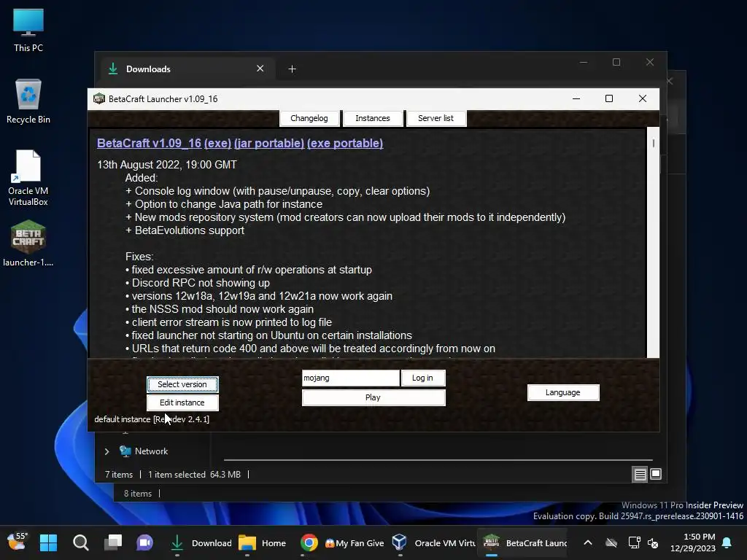Click '1 item selected 64.3 MB' status text
747x560 pixels.
tap(194, 474)
